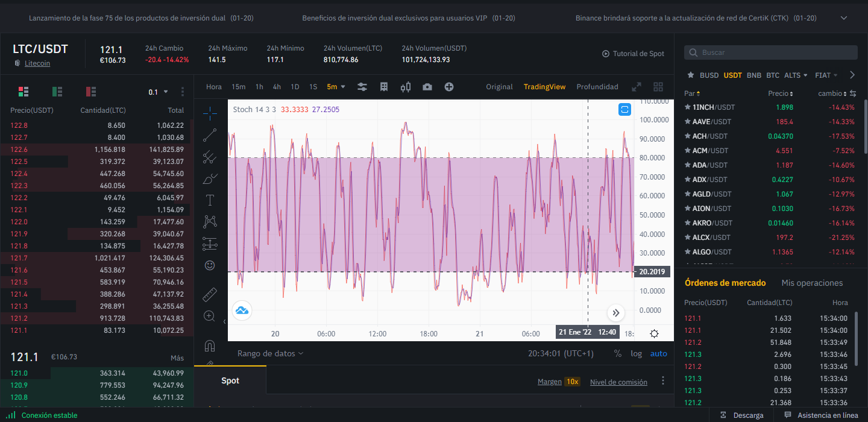This screenshot has height=422, width=868.
Task: Open candlestick chart type selector
Action: click(406, 87)
